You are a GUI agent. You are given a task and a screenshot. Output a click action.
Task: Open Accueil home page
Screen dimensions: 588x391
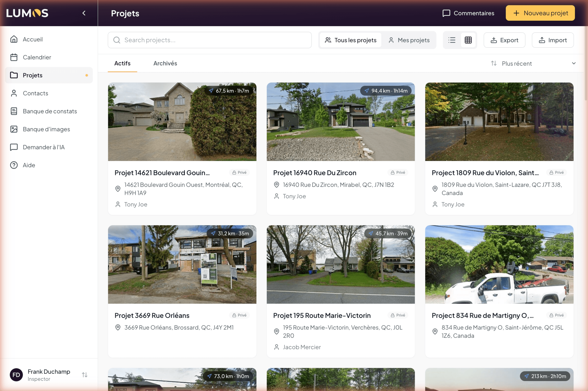[x=49, y=39]
